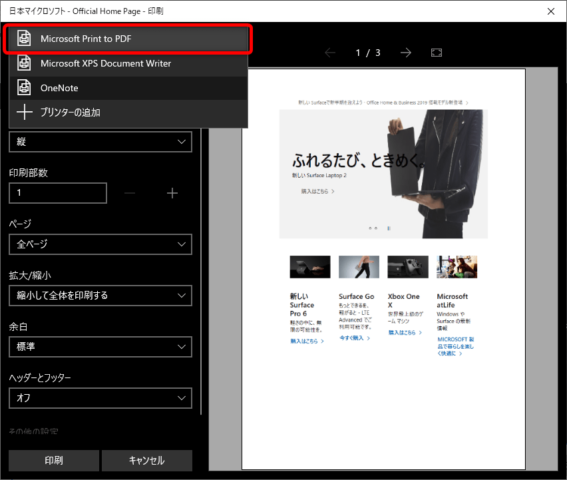Decrease the copy count with minus
The width and height of the screenshot is (567, 480).
(x=129, y=193)
